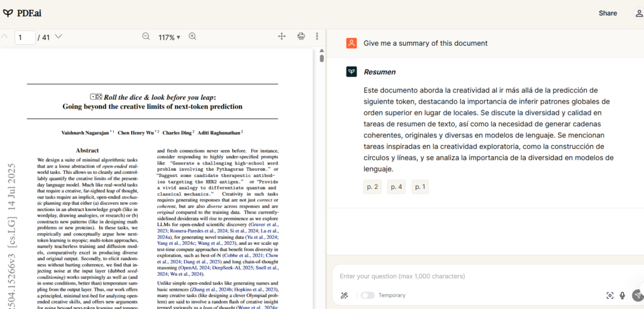Zoom out with the minus magnifier

(146, 36)
